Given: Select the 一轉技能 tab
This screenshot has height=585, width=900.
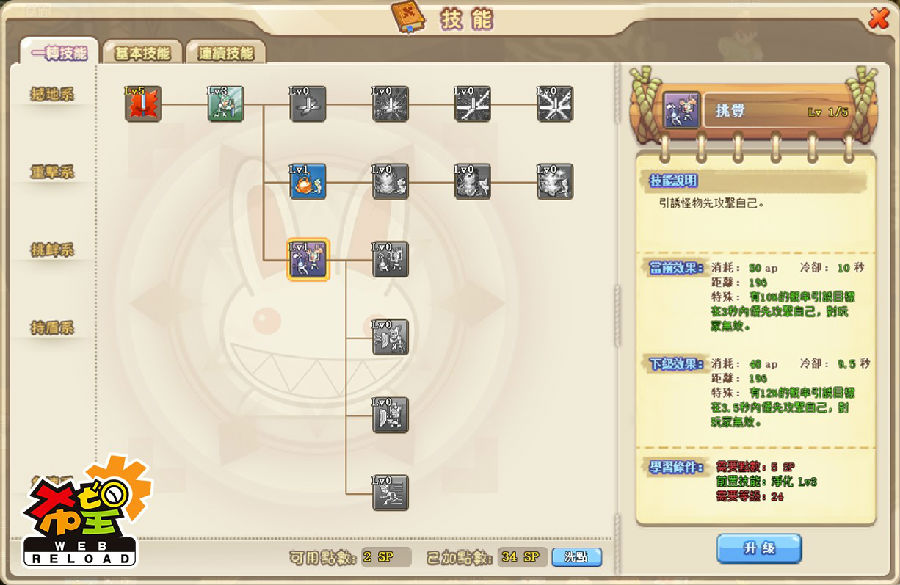Looking at the screenshot, I should coord(59,52).
